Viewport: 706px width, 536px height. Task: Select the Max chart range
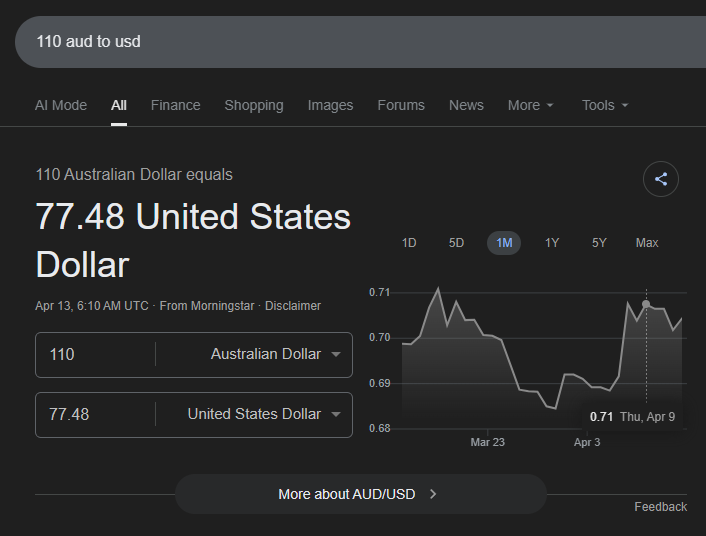point(647,243)
